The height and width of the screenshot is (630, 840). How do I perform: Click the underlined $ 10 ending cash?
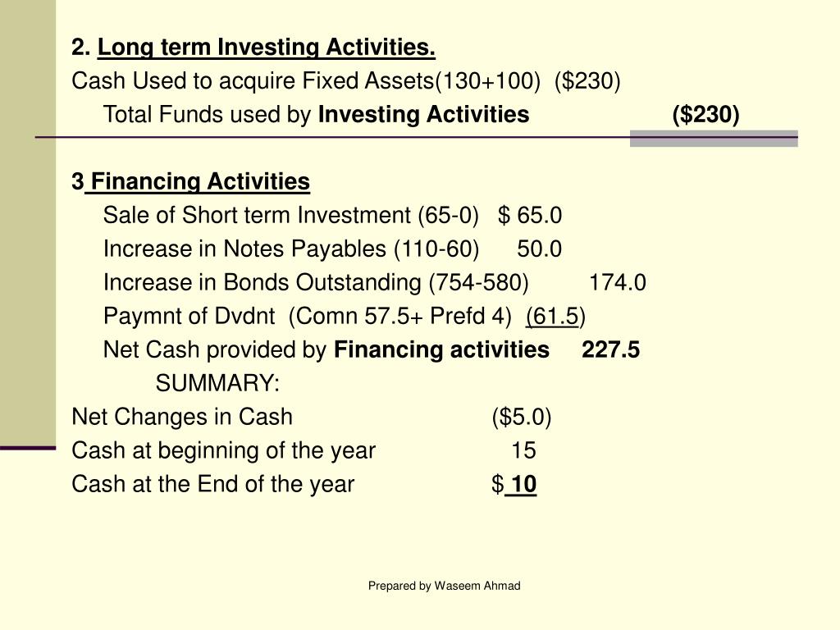pyautogui.click(x=514, y=484)
